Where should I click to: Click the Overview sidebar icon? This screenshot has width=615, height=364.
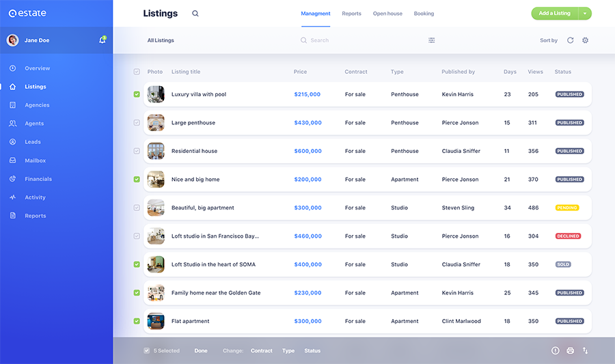click(x=12, y=68)
